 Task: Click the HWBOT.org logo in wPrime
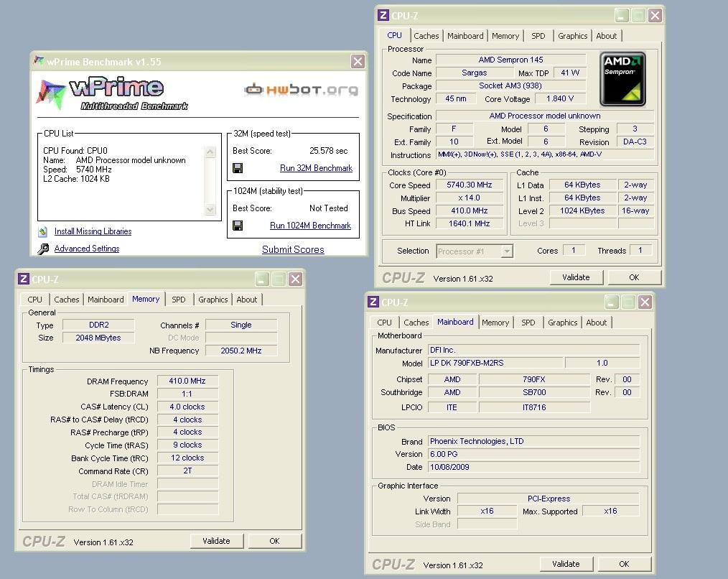pyautogui.click(x=302, y=89)
